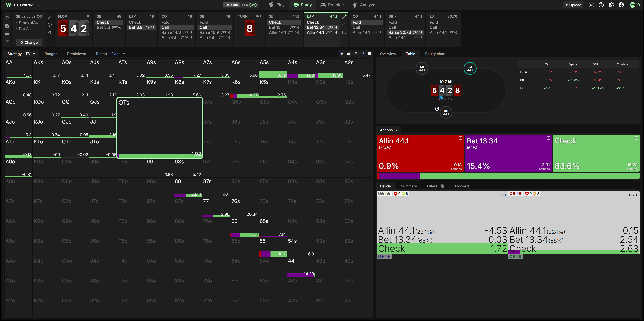
Task: Select the full square matrix view
Action: coord(369,53)
